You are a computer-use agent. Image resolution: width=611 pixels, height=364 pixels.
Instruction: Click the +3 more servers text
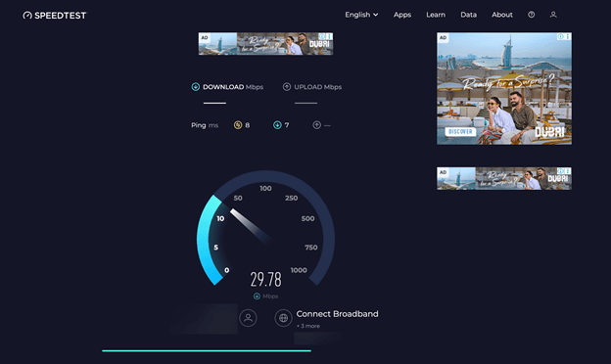point(308,326)
